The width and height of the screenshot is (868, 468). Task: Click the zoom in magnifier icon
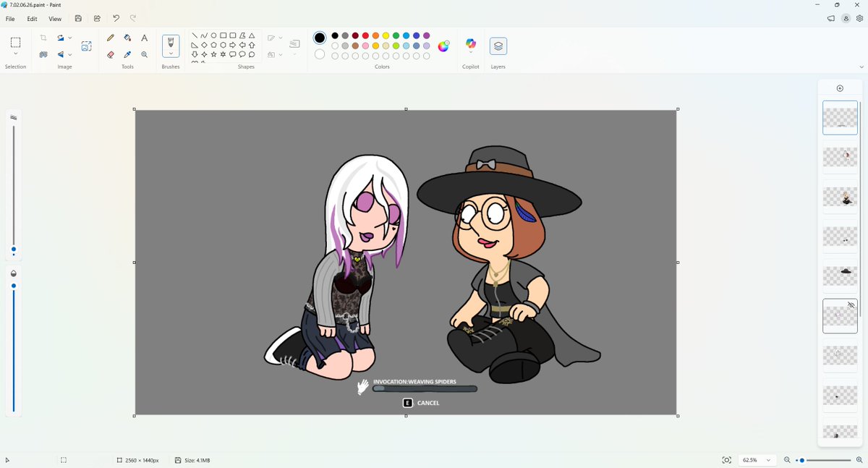(859, 460)
